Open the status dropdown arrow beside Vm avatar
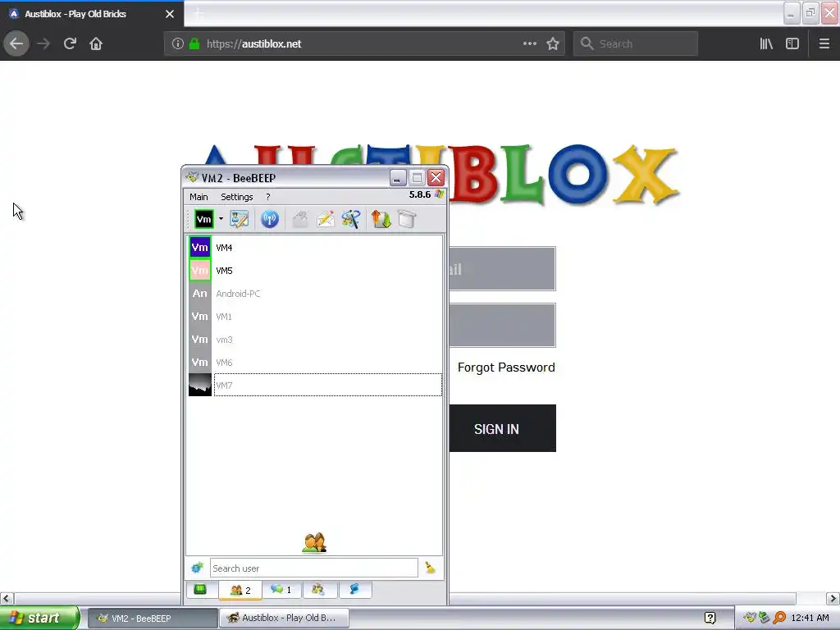 point(221,218)
